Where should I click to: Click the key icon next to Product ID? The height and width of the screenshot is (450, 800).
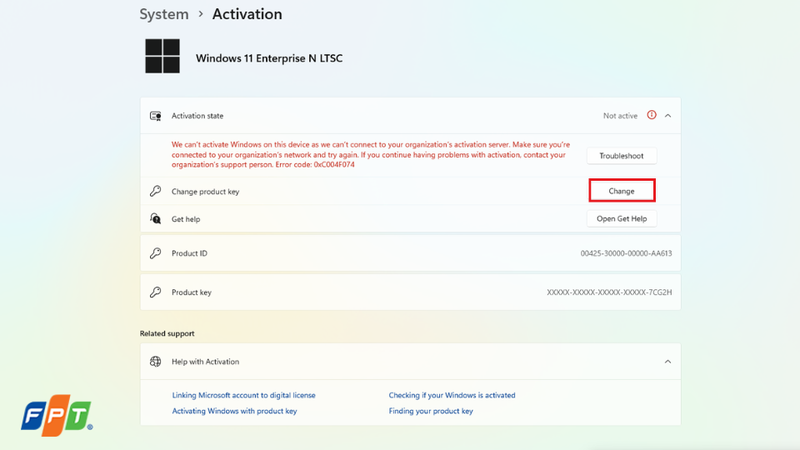pyautogui.click(x=156, y=253)
